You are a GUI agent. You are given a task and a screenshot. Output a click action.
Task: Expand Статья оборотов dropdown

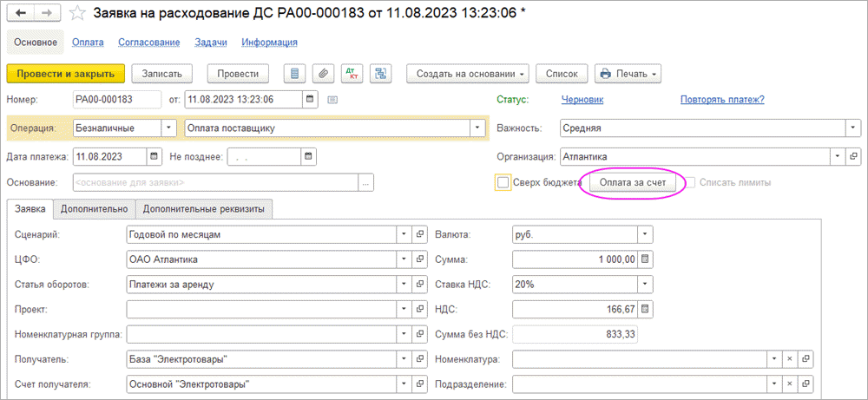click(404, 285)
